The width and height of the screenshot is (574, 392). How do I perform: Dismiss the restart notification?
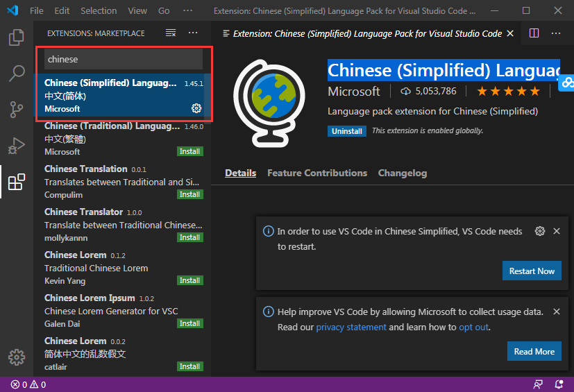tap(557, 231)
